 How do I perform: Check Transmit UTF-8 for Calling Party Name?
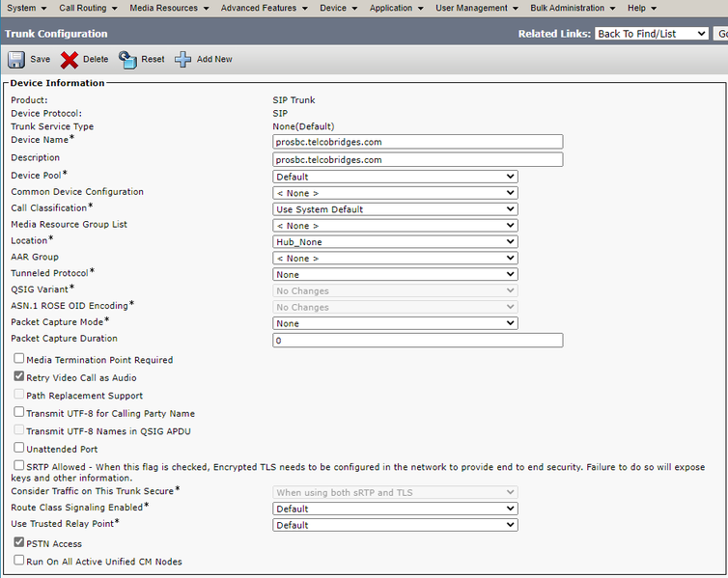18,411
